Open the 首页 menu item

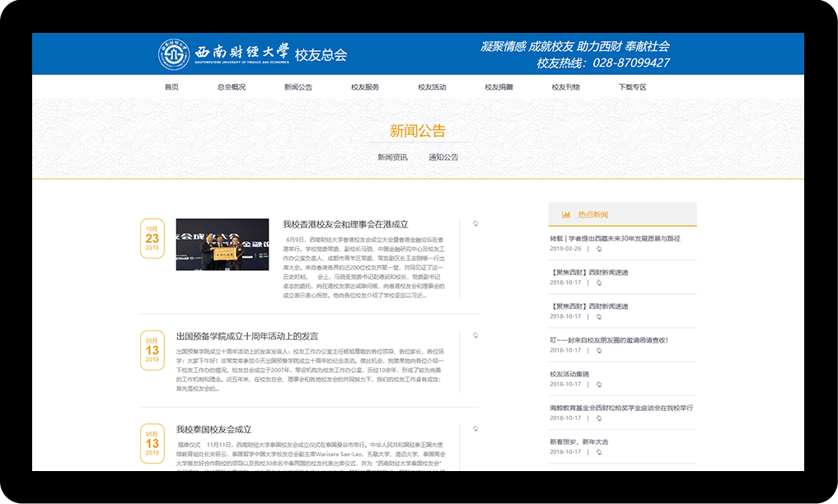171,87
